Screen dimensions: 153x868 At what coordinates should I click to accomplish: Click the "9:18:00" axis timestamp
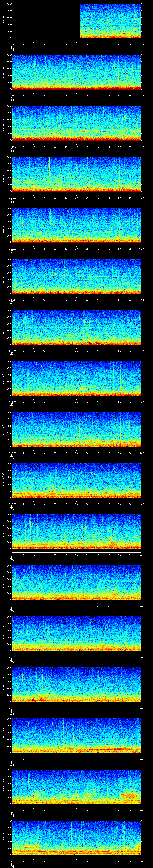(12, 759)
